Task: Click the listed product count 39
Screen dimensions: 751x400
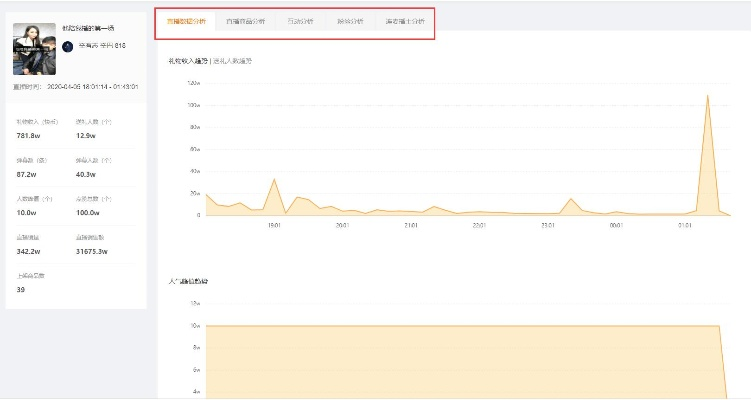Action: tap(21, 289)
